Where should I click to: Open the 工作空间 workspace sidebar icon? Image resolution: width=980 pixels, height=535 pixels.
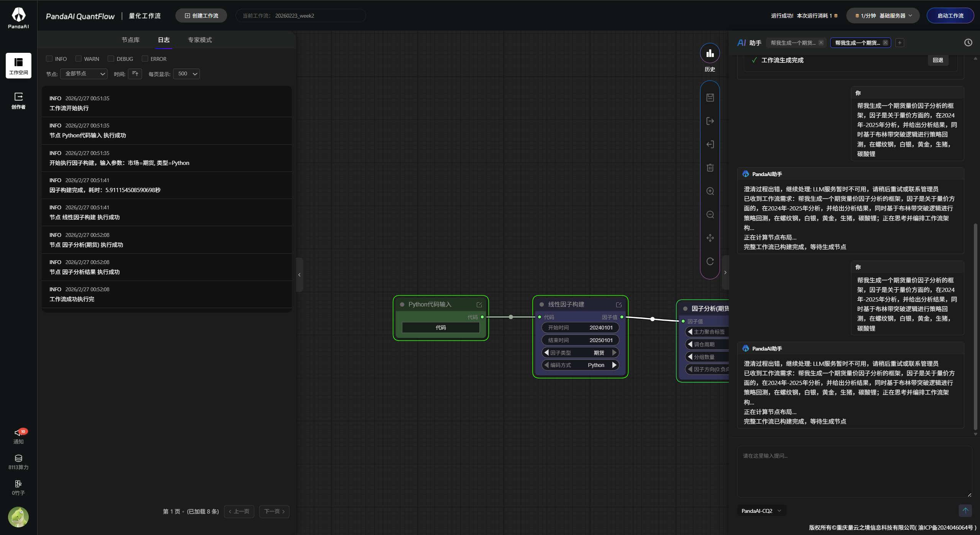coord(18,65)
